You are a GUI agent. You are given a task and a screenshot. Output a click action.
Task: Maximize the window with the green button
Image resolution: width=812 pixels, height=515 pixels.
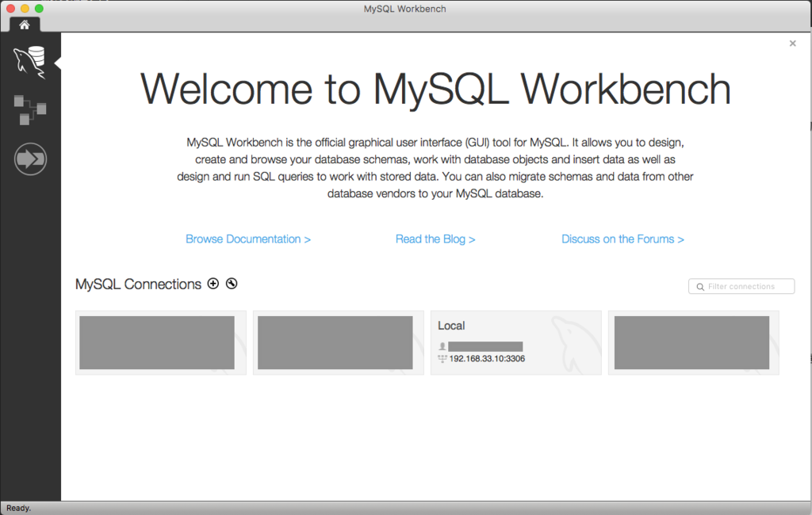39,8
